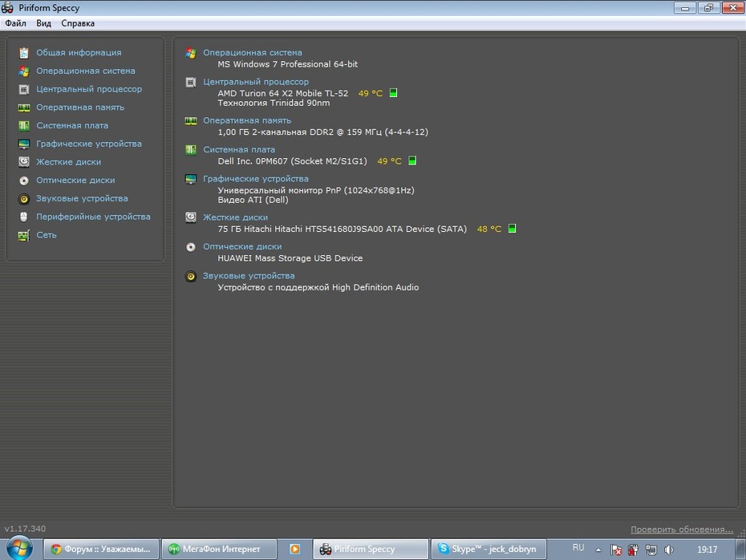Go to Системная плата section in sidebar

[72, 126]
